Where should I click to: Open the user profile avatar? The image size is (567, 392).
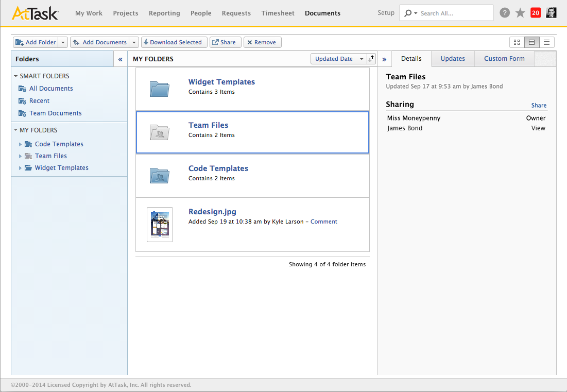(x=551, y=13)
